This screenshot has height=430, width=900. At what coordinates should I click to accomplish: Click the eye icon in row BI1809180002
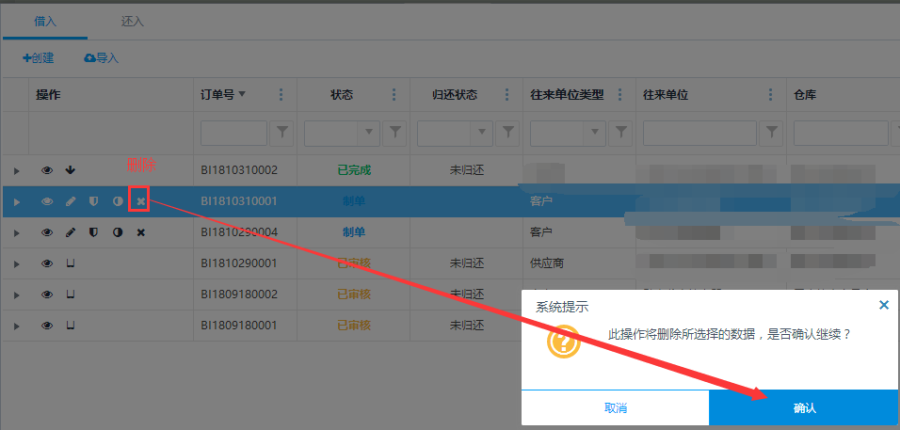pyautogui.click(x=46, y=294)
